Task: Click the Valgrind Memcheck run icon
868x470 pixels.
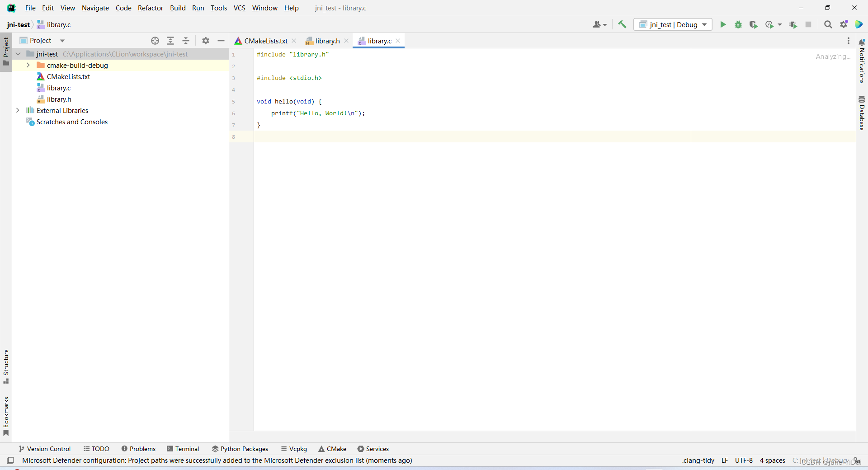Action: (793, 24)
